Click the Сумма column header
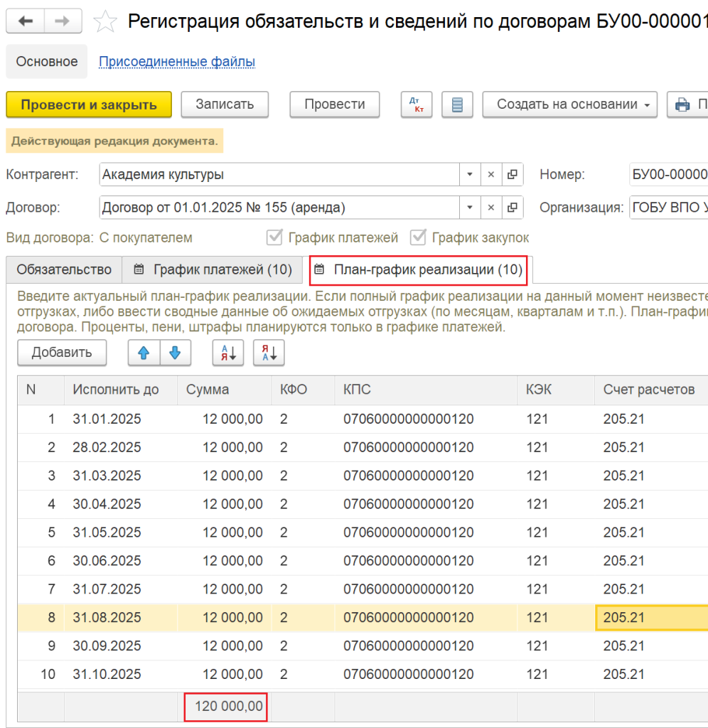Screen dimensions: 708x728 tap(225, 390)
